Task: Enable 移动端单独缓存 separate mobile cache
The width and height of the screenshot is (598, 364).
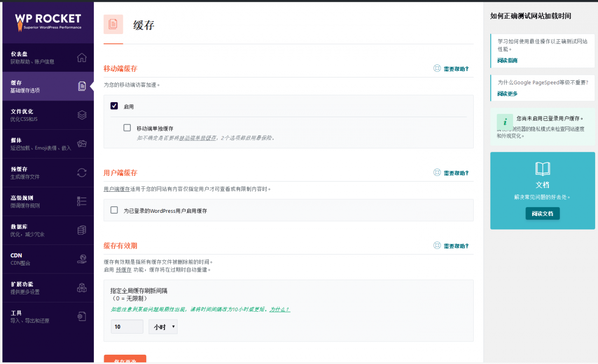Action: (x=127, y=127)
